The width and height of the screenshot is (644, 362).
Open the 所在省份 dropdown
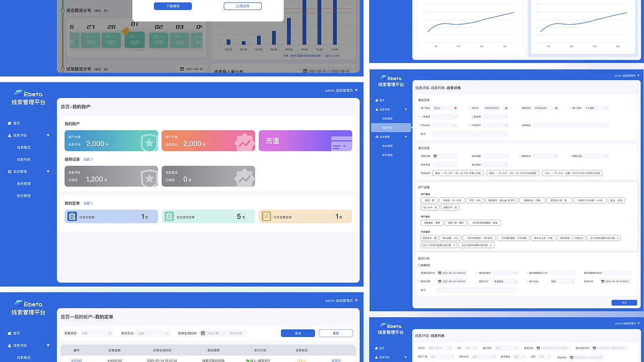coord(445,125)
